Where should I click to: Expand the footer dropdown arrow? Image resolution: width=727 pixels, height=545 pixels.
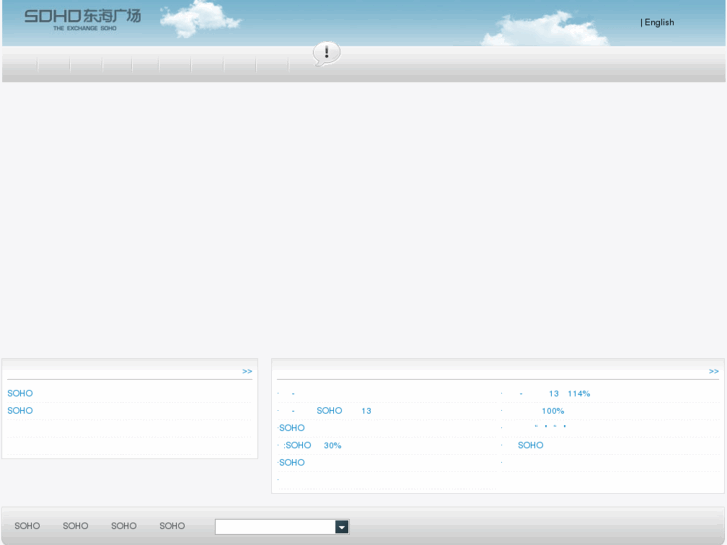(342, 527)
